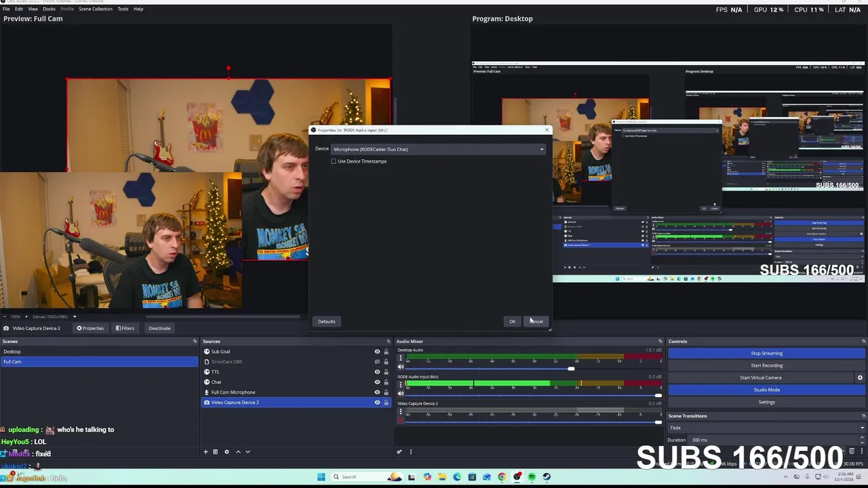The image size is (868, 488).
Task: Open the File menu
Action: click(6, 9)
